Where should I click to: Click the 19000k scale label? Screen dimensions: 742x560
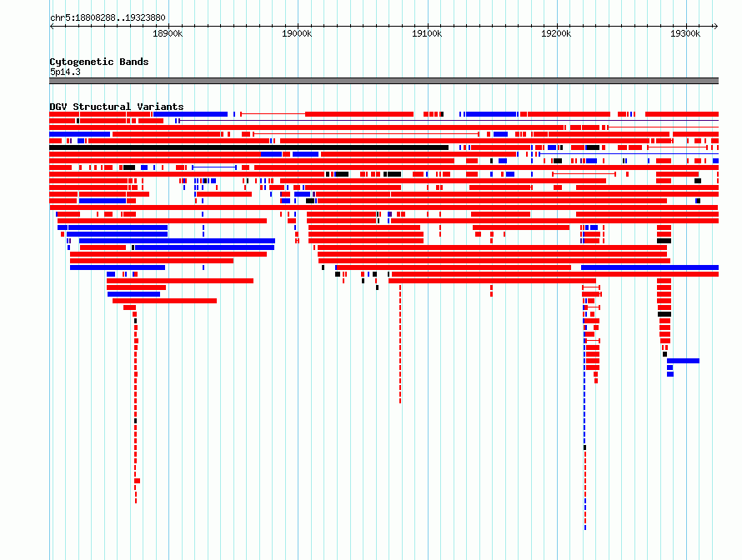297,33
